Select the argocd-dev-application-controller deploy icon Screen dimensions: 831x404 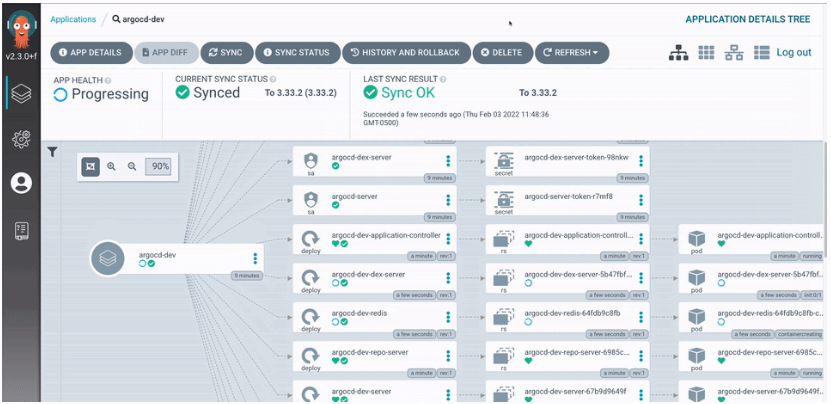tap(311, 238)
